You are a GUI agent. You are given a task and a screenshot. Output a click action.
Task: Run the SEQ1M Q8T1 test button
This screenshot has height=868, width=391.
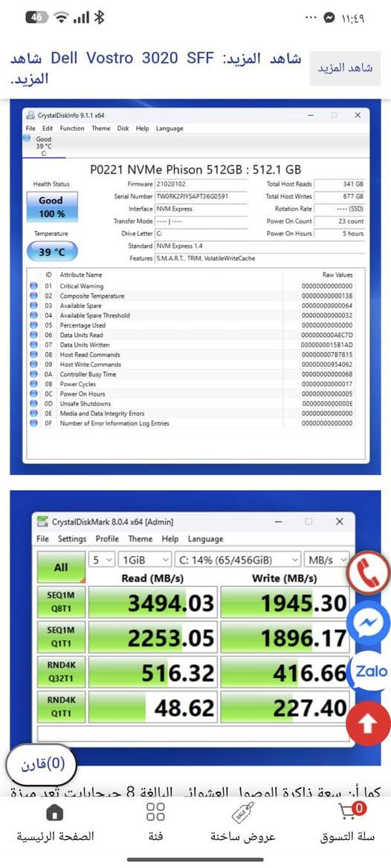[x=61, y=603]
